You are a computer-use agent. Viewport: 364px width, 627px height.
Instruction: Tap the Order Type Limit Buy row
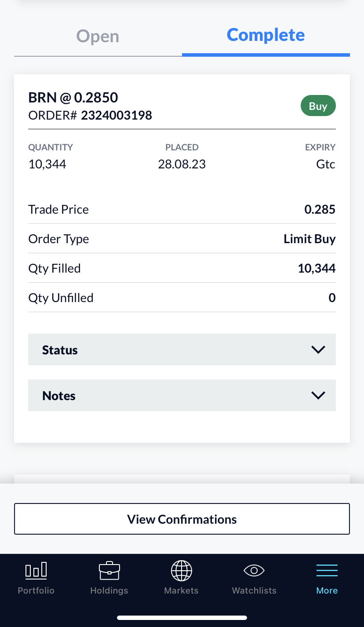click(x=182, y=239)
